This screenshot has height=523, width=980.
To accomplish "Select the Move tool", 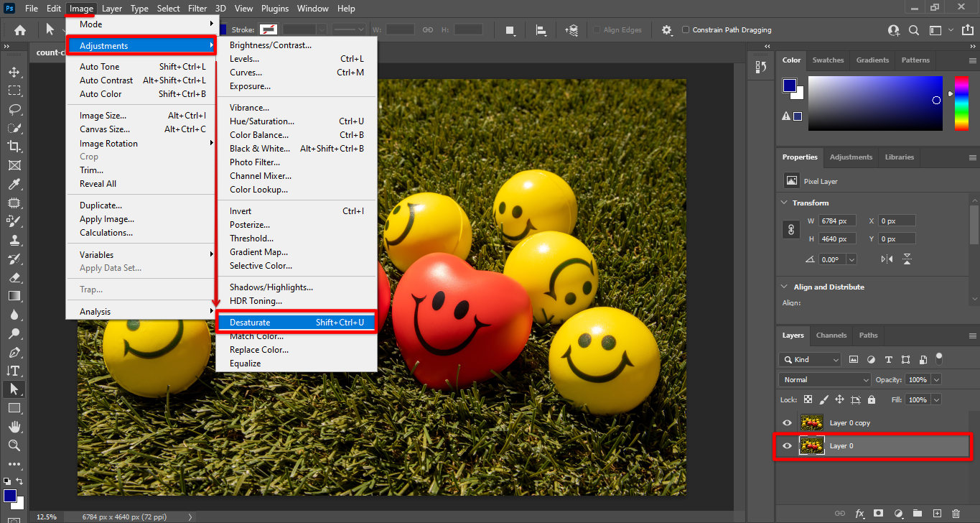I will (x=14, y=72).
